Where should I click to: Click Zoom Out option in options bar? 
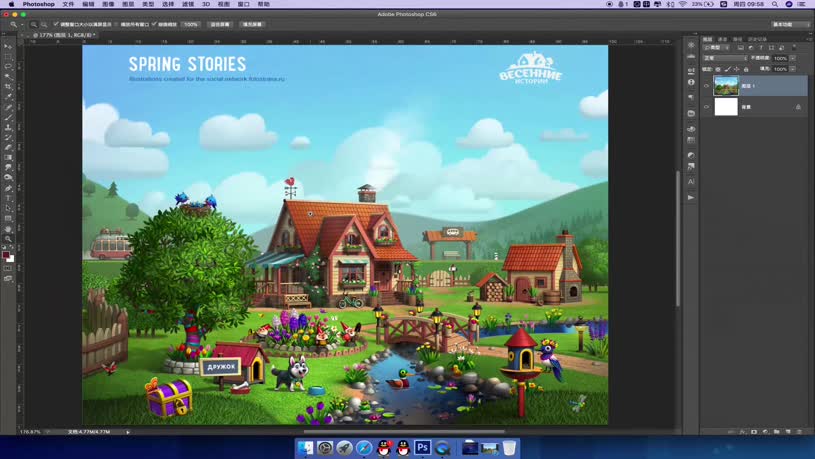pos(44,24)
